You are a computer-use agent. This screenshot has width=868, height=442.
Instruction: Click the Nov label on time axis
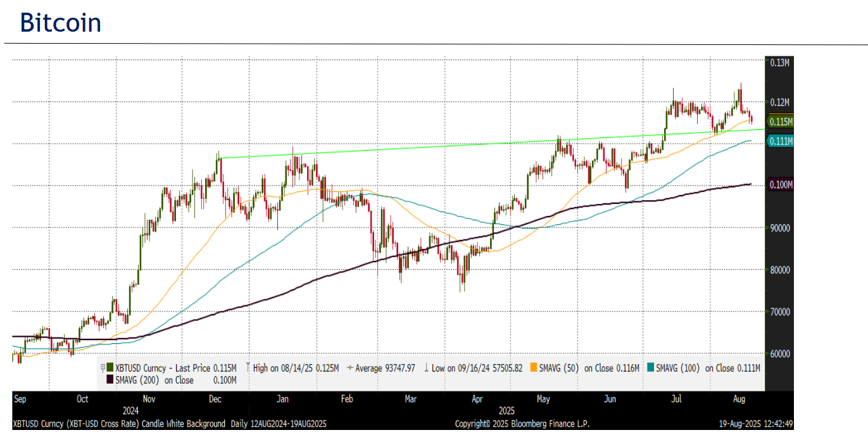[x=149, y=400]
